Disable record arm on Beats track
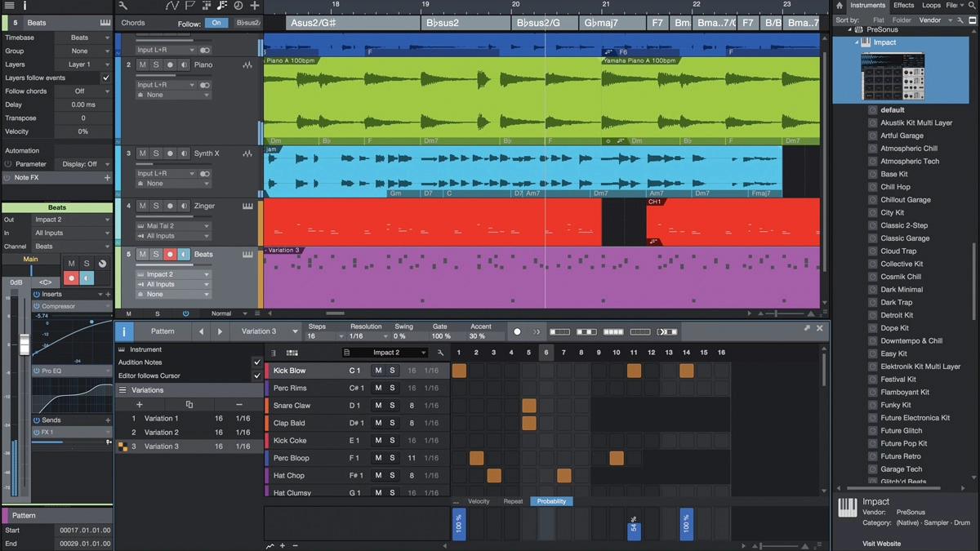 (170, 254)
